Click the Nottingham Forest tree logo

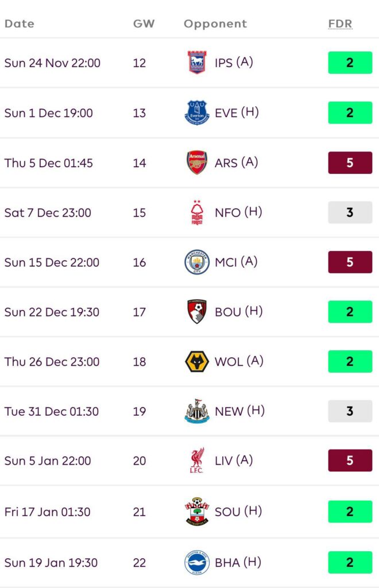point(197,212)
